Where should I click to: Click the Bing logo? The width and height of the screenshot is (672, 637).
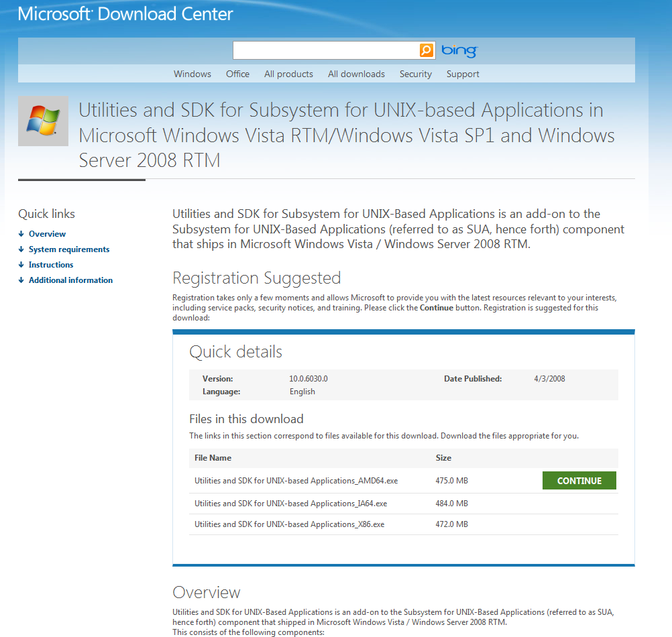(x=459, y=51)
